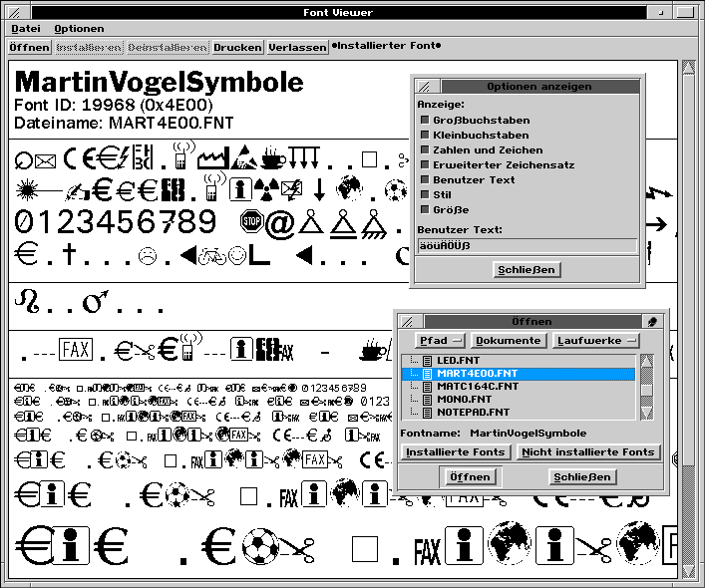Click the Dokumente button

509,341
